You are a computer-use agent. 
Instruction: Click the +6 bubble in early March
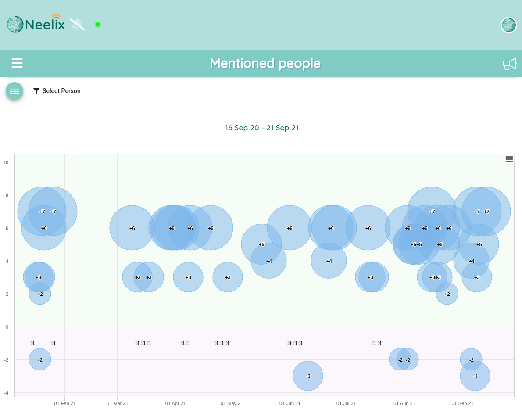coord(132,228)
